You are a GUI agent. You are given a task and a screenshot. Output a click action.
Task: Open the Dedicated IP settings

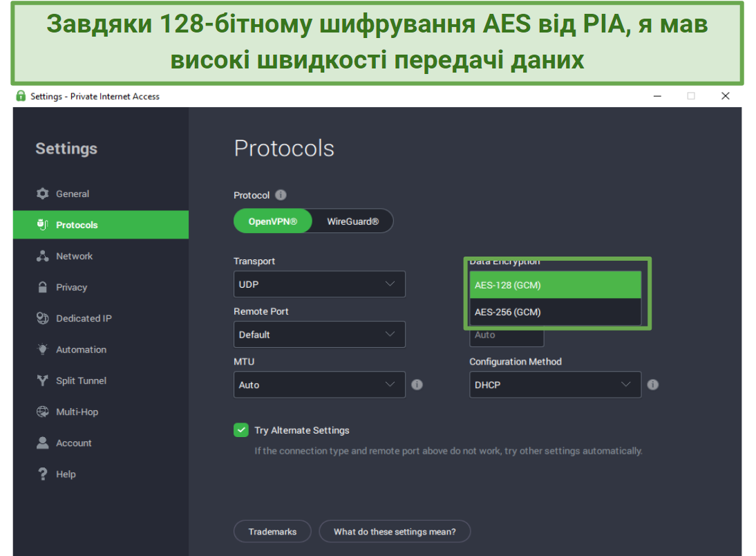[101, 318]
